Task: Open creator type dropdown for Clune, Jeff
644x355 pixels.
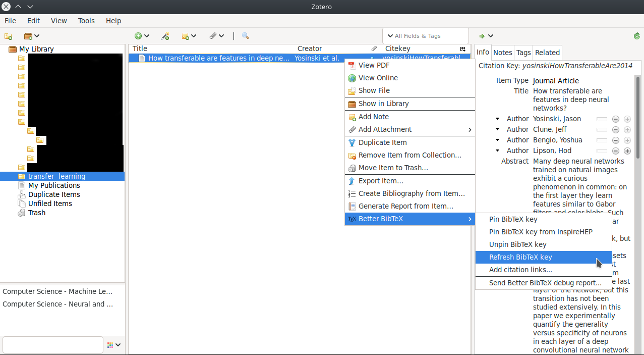Action: tap(497, 129)
